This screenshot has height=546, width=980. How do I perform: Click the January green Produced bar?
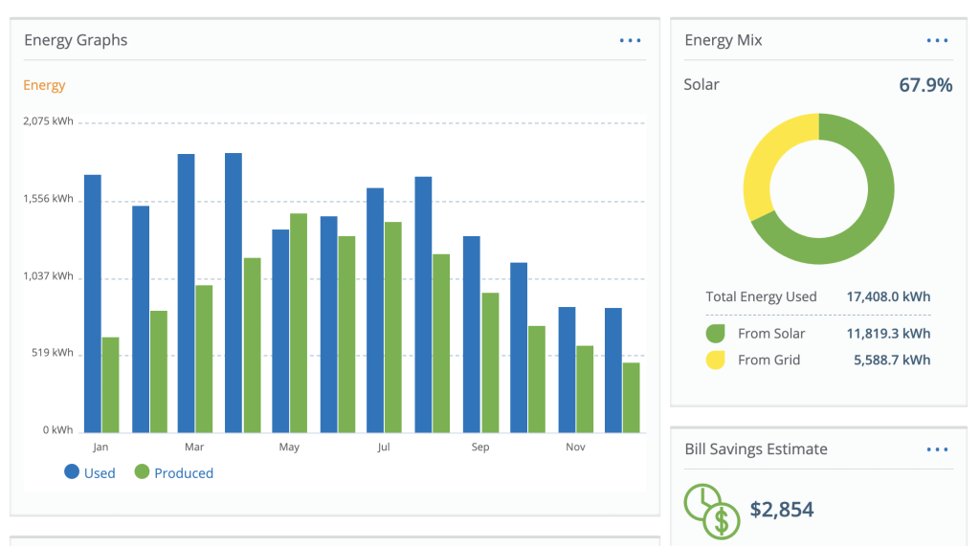[x=111, y=384]
